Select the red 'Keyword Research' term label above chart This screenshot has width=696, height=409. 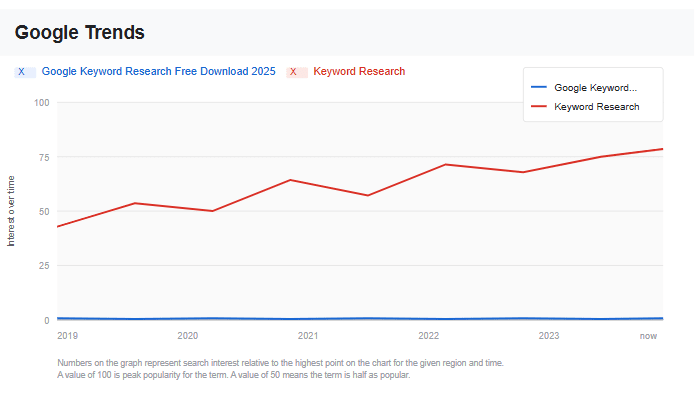(359, 72)
